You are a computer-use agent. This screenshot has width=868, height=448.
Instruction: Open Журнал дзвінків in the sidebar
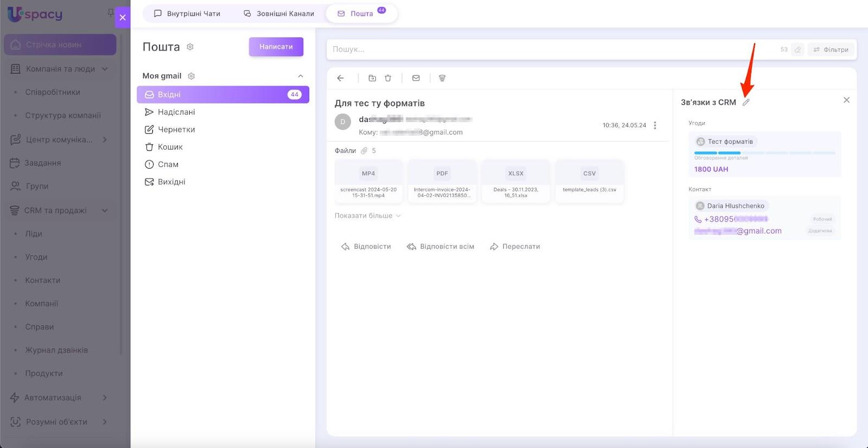(x=56, y=350)
